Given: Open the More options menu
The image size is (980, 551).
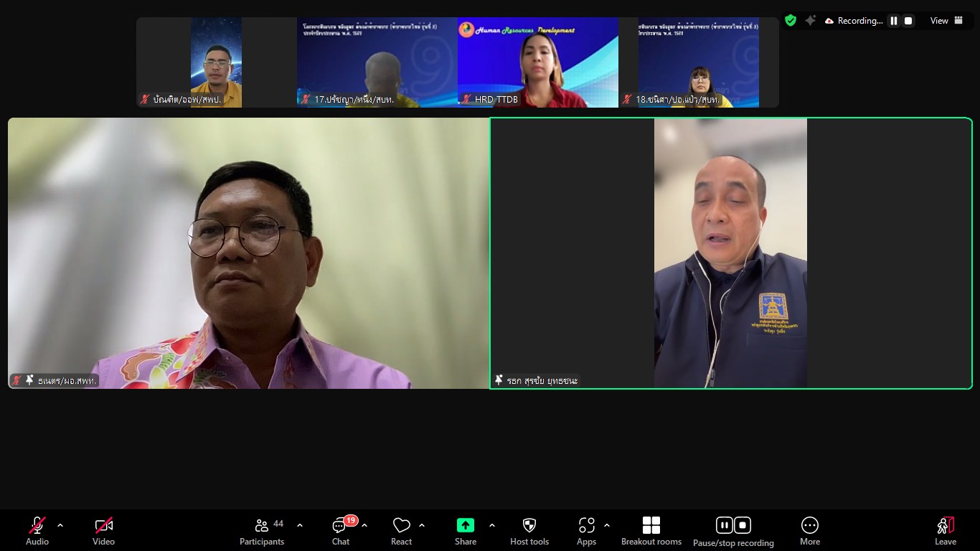Looking at the screenshot, I should pos(809,532).
